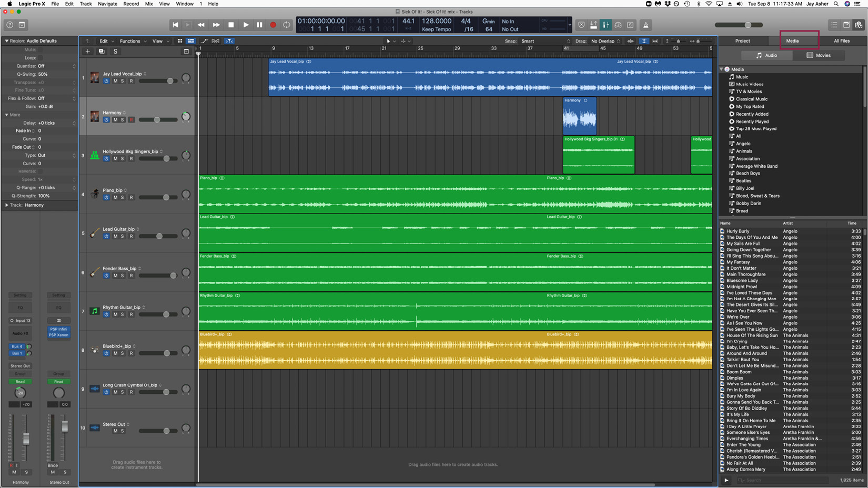The height and width of the screenshot is (488, 868).
Task: Click the Forward transport button
Action: coord(216,25)
